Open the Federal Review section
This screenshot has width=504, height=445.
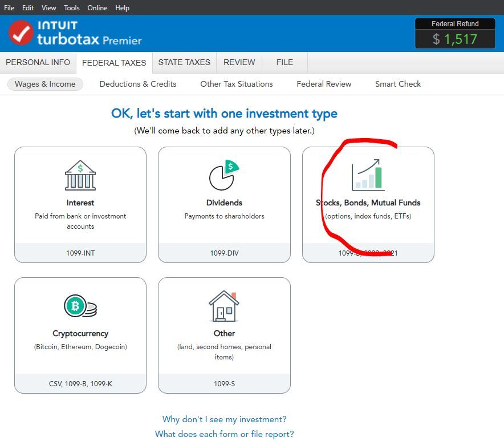pos(324,84)
